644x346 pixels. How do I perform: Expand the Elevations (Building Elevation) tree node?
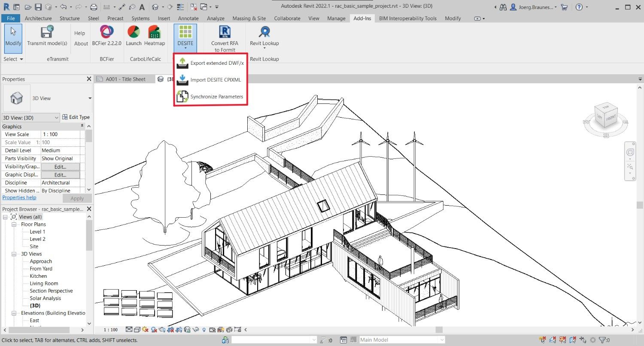pyautogui.click(x=14, y=313)
